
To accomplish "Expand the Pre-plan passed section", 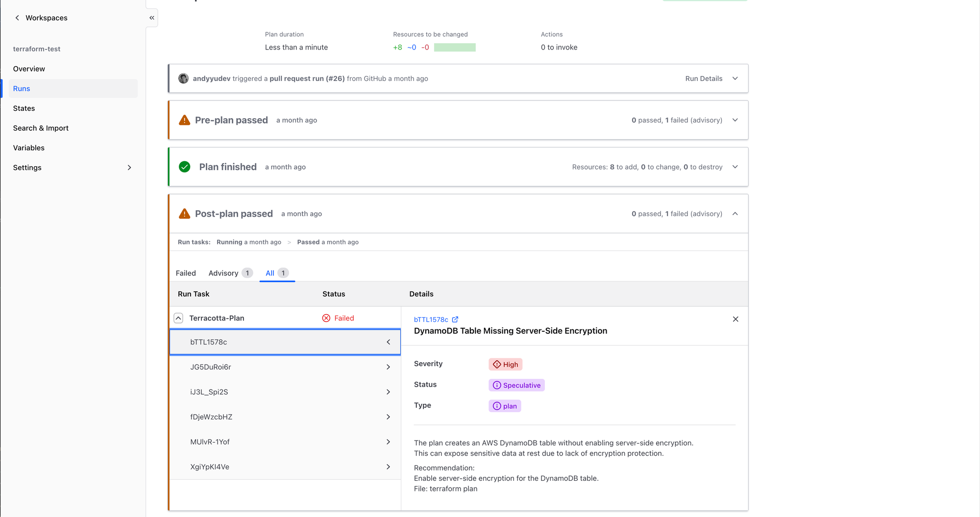I will 735,120.
